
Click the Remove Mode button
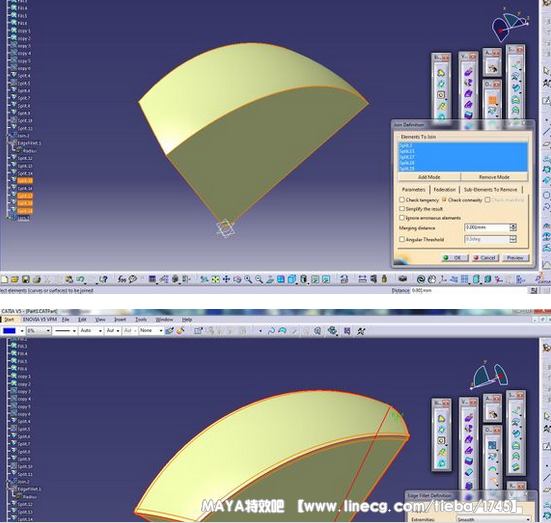click(494, 177)
